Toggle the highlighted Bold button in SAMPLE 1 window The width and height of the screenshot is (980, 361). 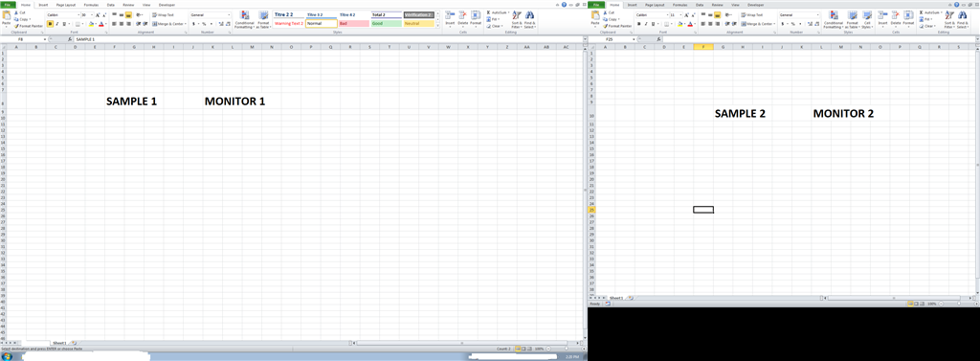tap(50, 24)
